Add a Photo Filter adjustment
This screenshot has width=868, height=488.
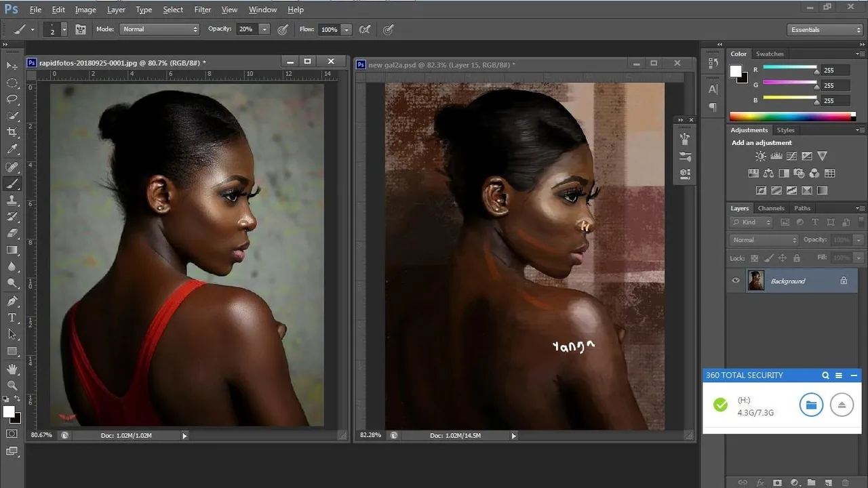pos(799,174)
